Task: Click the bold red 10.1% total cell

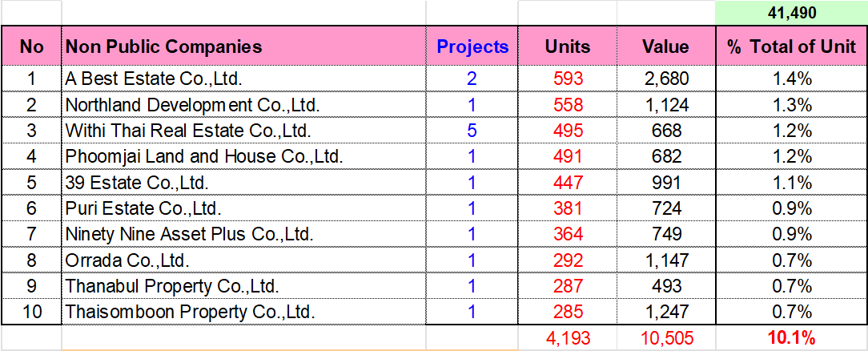Action: tap(791, 338)
